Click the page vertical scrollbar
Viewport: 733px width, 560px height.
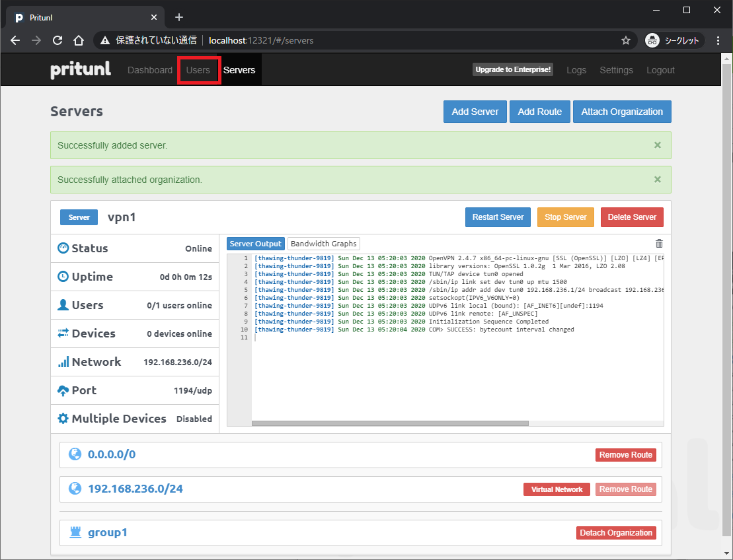pyautogui.click(x=726, y=299)
